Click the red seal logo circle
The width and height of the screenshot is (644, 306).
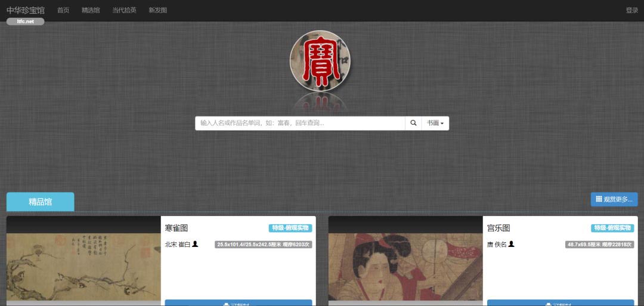(x=320, y=61)
